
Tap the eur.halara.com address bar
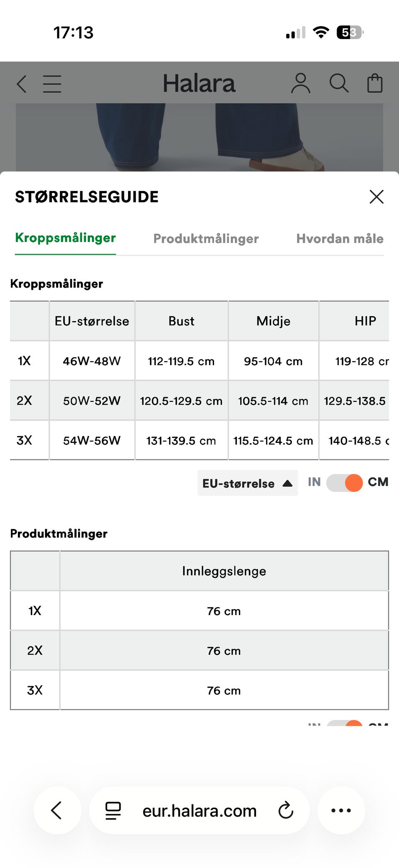click(199, 810)
